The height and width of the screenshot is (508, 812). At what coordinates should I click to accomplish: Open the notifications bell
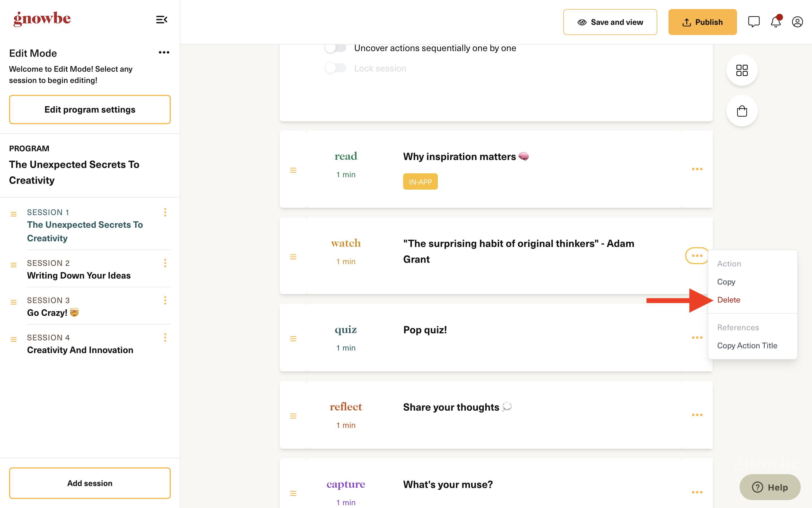[776, 22]
